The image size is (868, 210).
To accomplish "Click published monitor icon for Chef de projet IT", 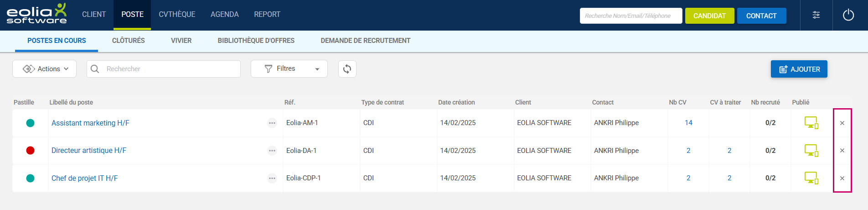I will [x=811, y=178].
